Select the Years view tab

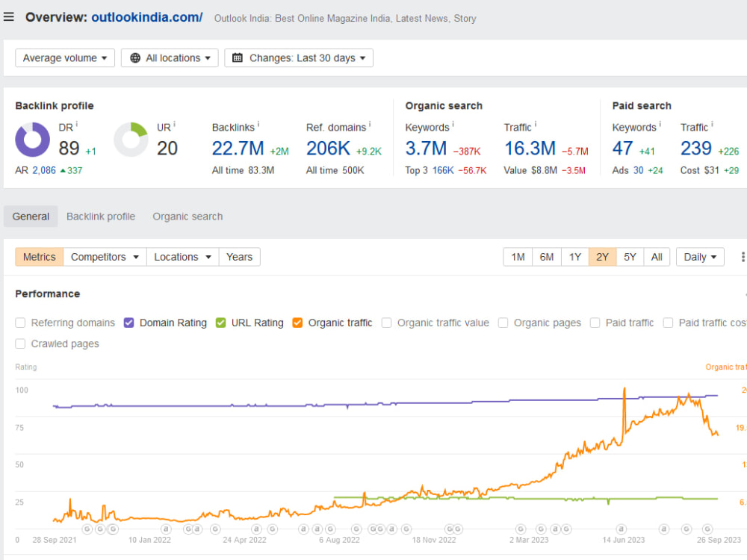239,257
